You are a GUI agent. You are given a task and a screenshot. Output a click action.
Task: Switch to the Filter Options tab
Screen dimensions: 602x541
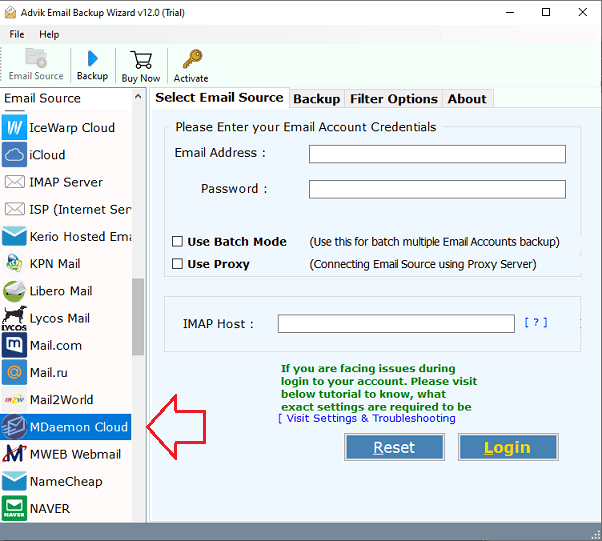(394, 99)
